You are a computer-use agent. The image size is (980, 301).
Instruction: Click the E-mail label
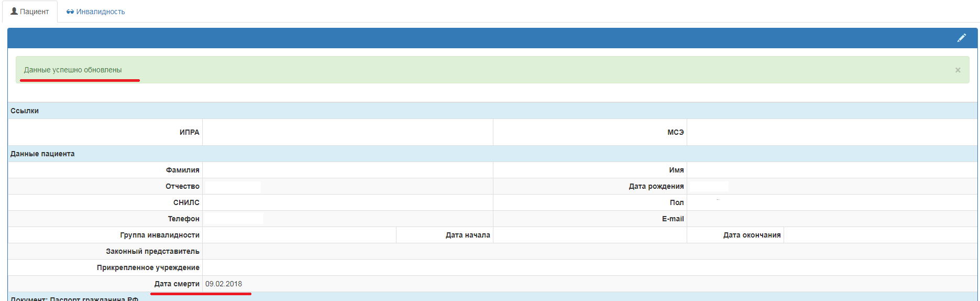click(673, 219)
